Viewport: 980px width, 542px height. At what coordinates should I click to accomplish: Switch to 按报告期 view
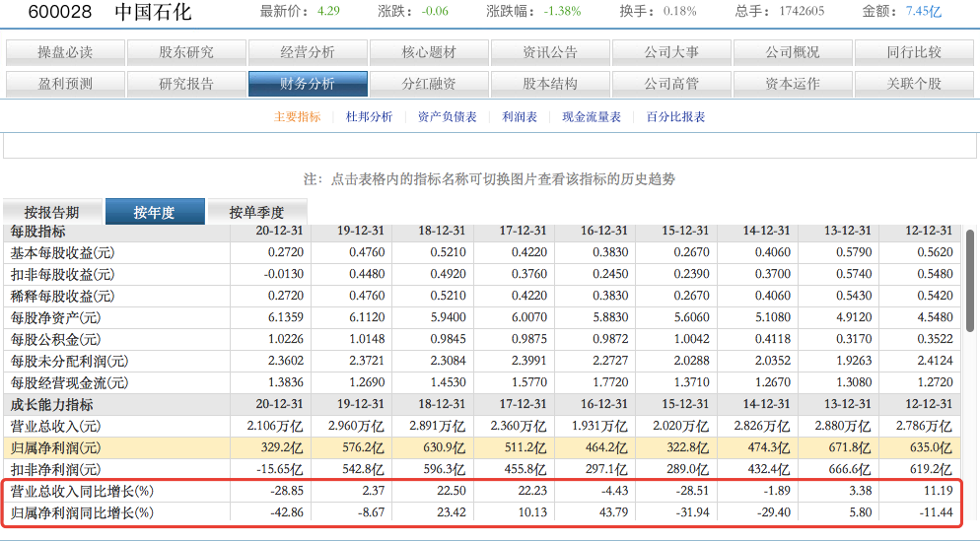[52, 212]
